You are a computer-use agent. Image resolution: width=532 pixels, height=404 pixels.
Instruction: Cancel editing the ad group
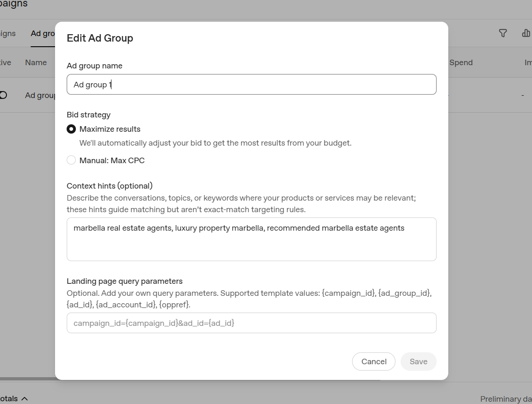pyautogui.click(x=373, y=361)
